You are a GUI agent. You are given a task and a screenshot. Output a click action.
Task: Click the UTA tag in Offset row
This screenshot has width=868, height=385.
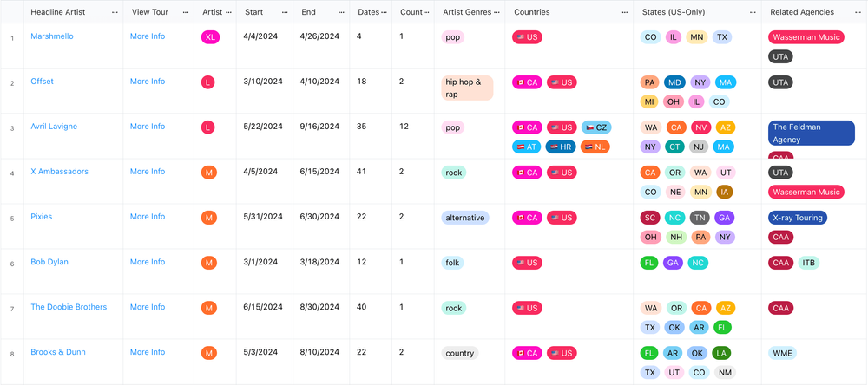click(780, 82)
